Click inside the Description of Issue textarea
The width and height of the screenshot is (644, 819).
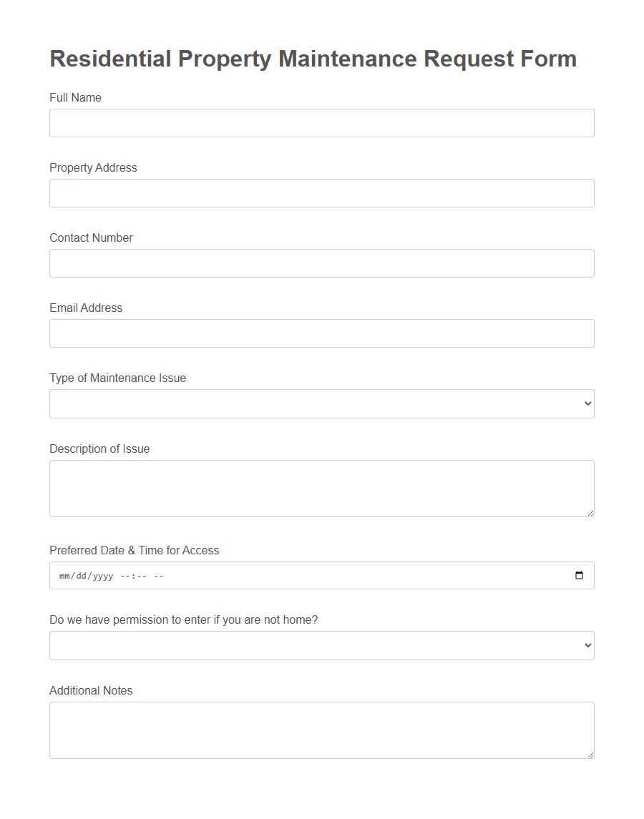[x=321, y=488]
